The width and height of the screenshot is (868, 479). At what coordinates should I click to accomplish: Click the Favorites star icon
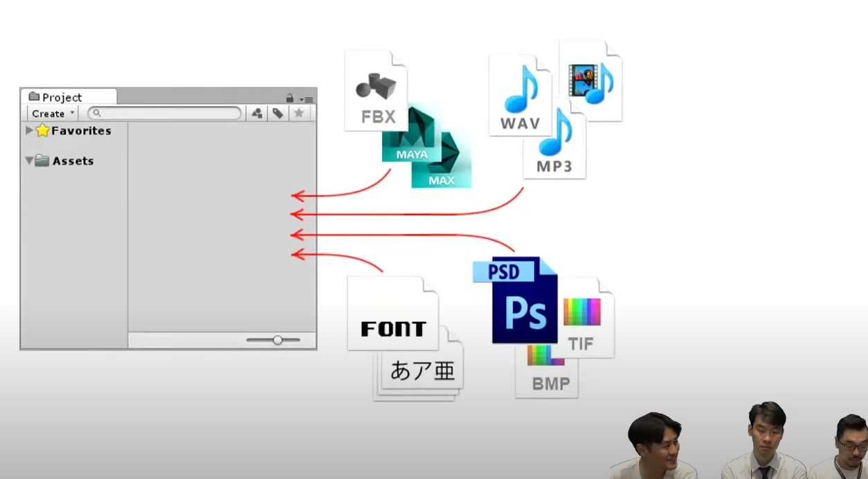coord(43,130)
